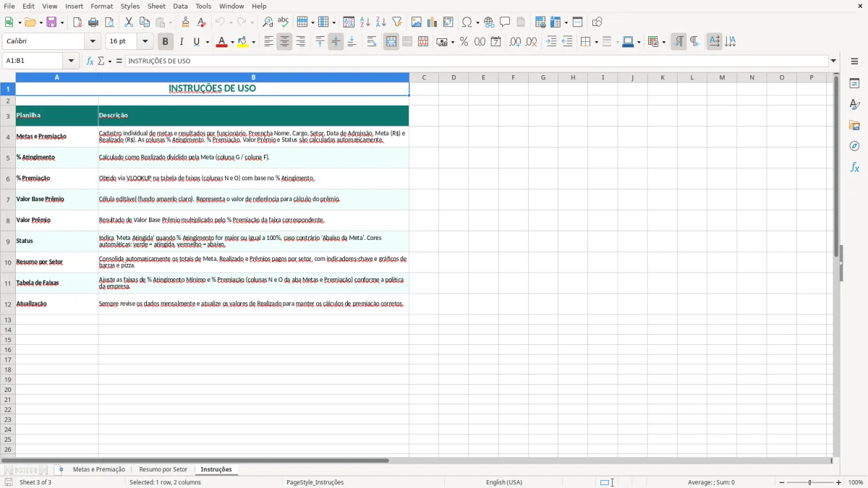
Task: Expand the 16 pt font size dropdown
Action: coord(145,42)
